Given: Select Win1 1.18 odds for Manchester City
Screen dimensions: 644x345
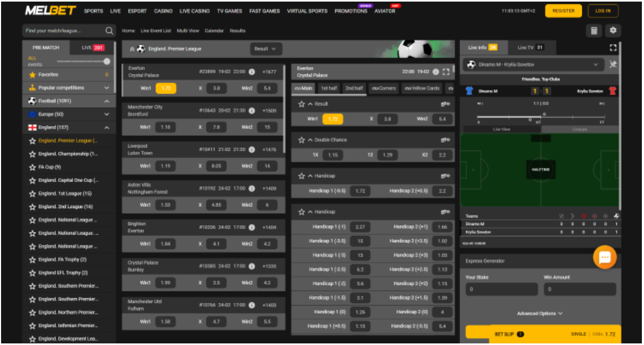Looking at the screenshot, I should point(166,127).
